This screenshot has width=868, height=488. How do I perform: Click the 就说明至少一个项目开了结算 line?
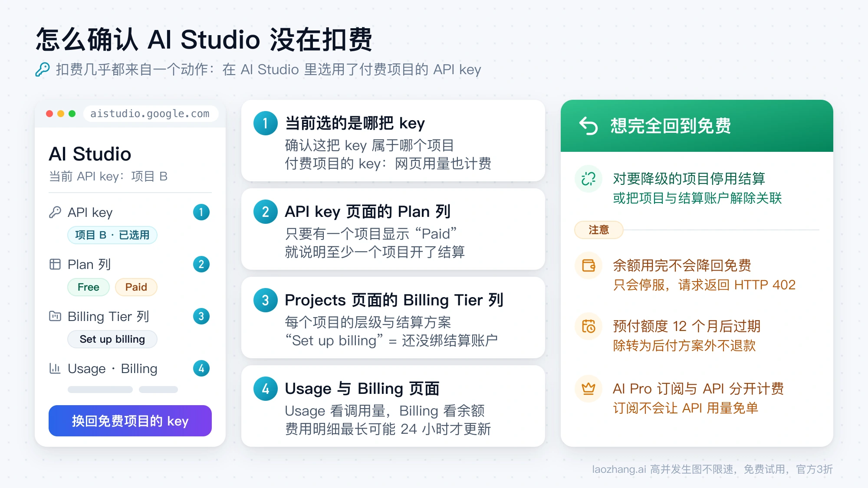point(375,252)
